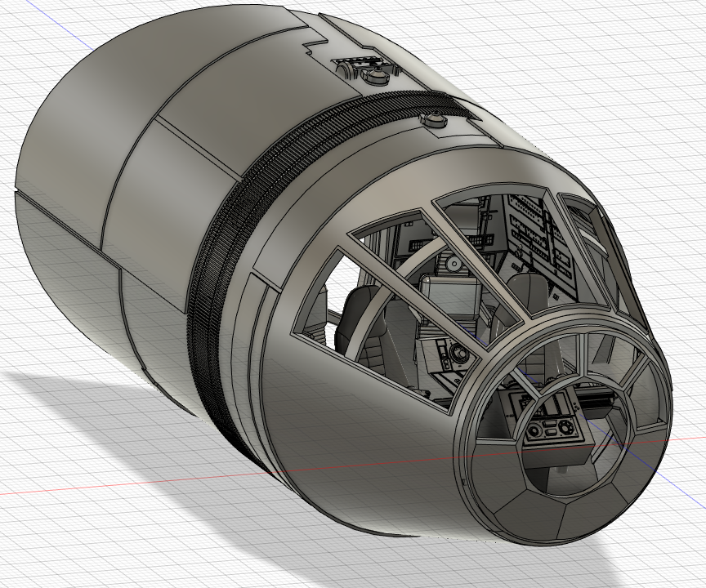Screen dimensions: 706x588
Task: Select the round knob beside the ribbed band
Action: tap(433, 120)
